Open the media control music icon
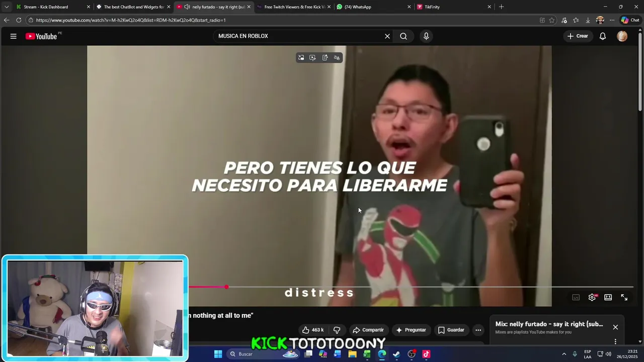The width and height of the screenshot is (644, 362). [x=564, y=20]
